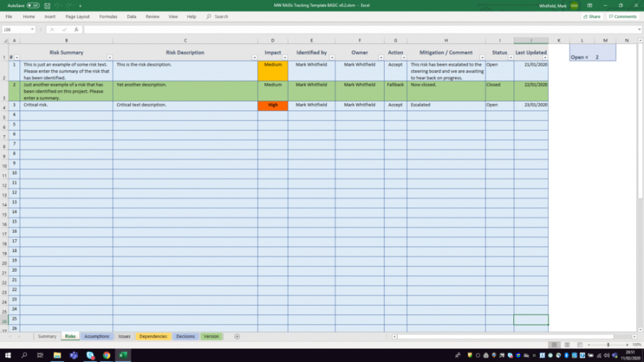Click the vertical scrollbar down arrow
The width and height of the screenshot is (644, 362).
pos(640,329)
